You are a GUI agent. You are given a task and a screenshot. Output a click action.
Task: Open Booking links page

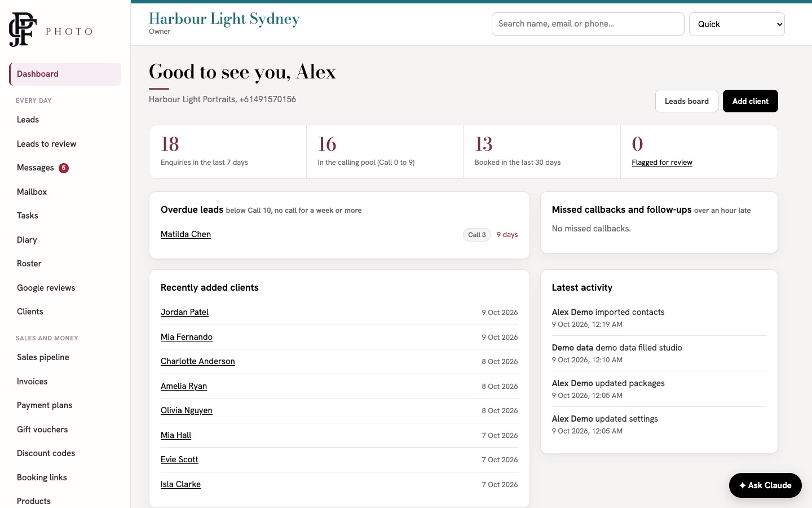(65, 478)
